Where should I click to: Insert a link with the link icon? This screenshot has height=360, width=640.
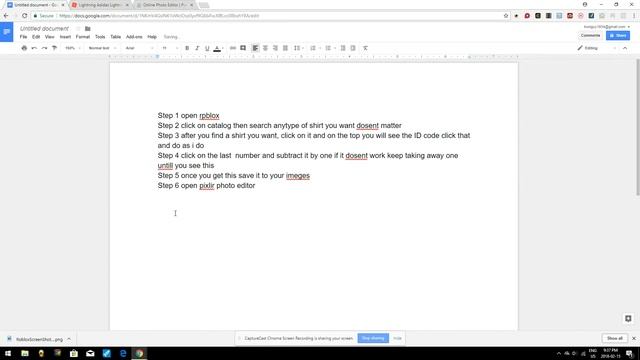tap(233, 48)
